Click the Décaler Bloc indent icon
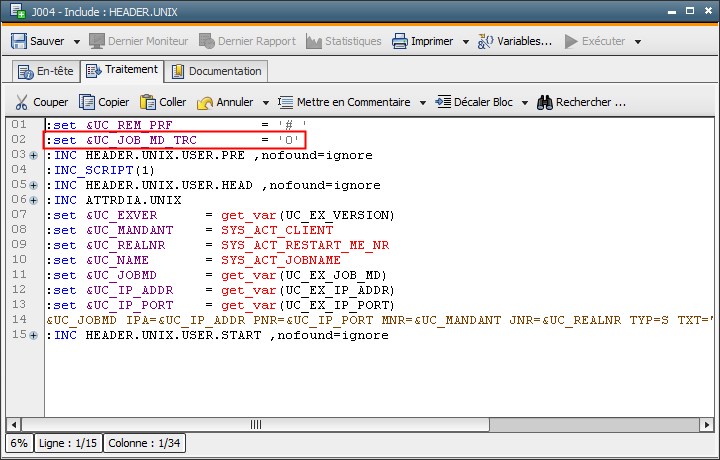Image resolution: width=720 pixels, height=460 pixels. point(443,101)
